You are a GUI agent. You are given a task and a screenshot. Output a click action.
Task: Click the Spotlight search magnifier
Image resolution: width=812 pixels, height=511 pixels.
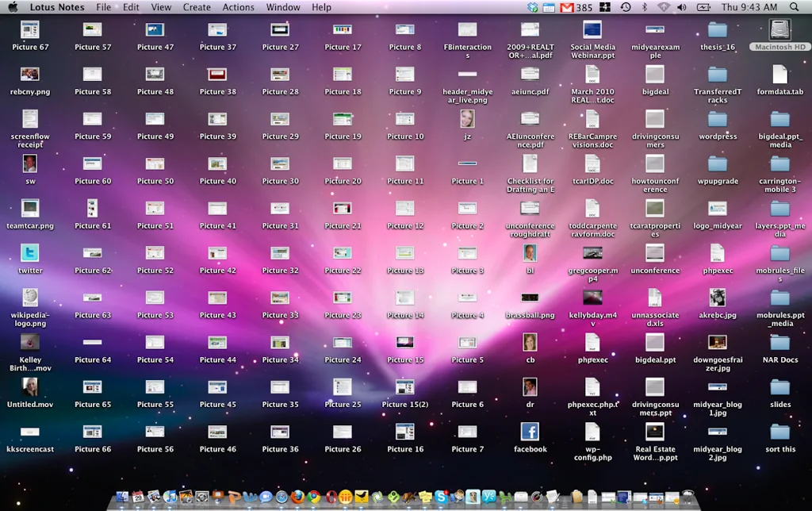[x=795, y=7]
